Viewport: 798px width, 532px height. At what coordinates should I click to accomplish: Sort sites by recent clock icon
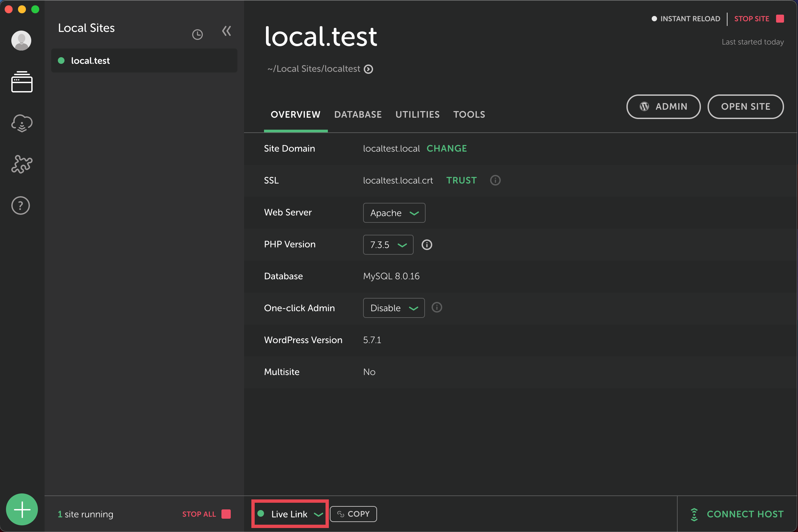click(198, 34)
